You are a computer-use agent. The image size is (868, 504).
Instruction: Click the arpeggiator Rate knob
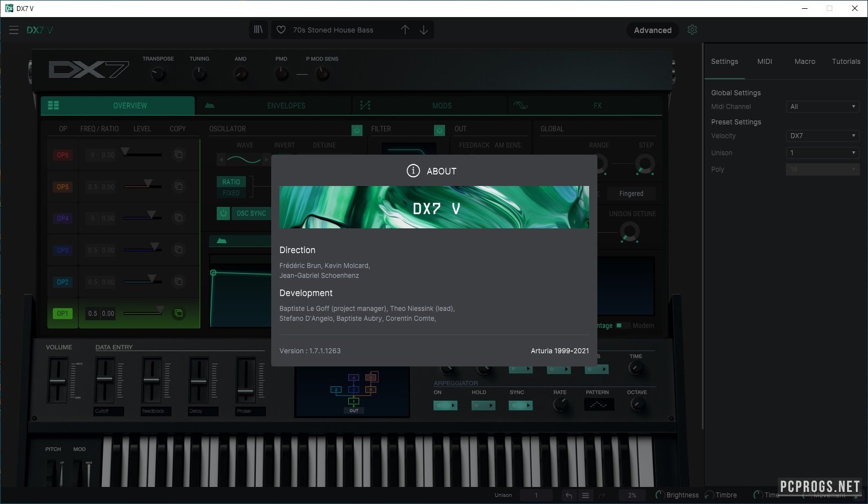tap(560, 404)
